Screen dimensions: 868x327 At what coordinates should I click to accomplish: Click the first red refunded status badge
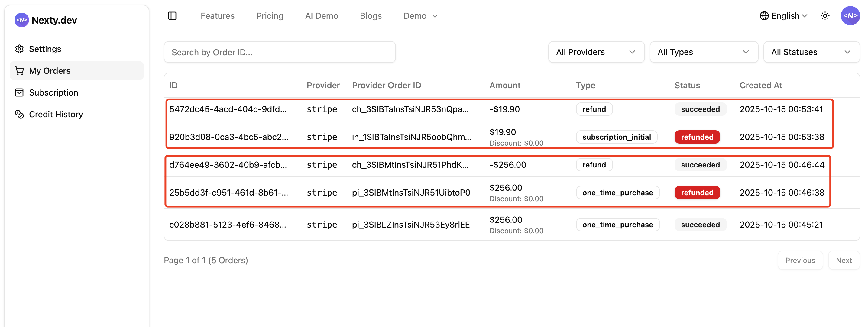coord(697,137)
